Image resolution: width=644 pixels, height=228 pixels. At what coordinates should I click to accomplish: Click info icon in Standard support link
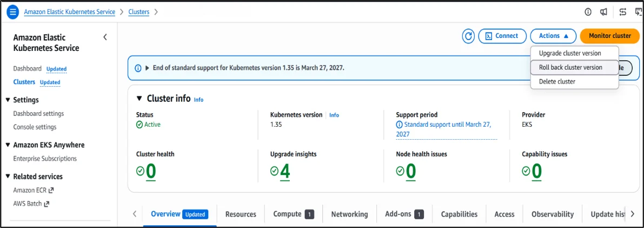pyautogui.click(x=399, y=124)
